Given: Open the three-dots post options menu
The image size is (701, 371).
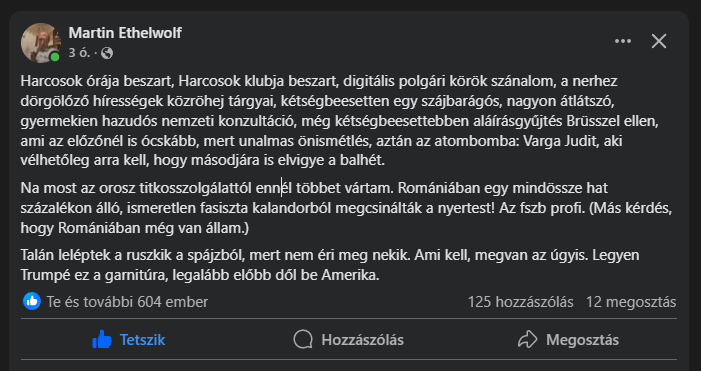Looking at the screenshot, I should click(623, 41).
